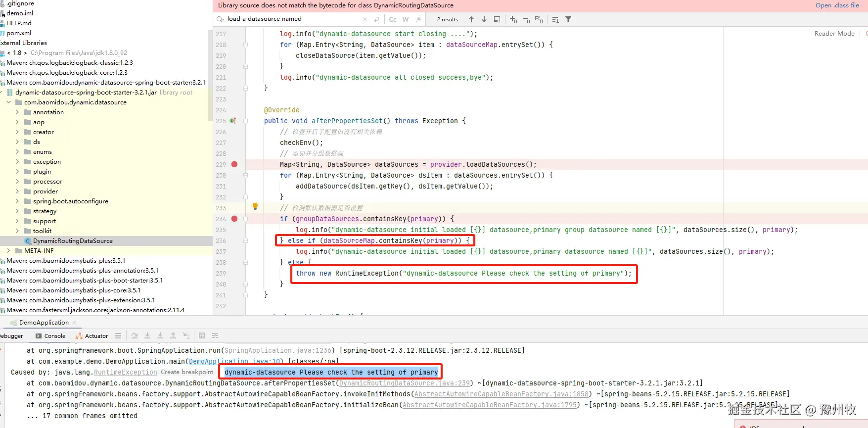
Task: Click the yellow lightbulb intention icon
Action: point(255,206)
